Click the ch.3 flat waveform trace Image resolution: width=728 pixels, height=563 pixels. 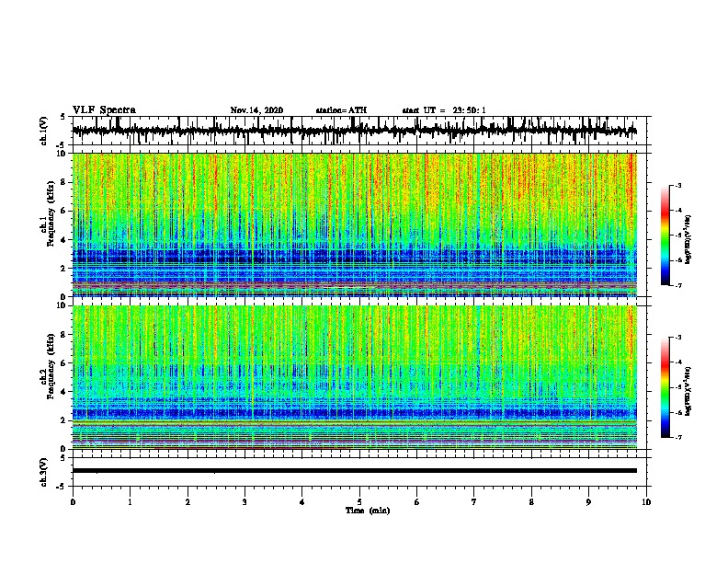coord(354,471)
